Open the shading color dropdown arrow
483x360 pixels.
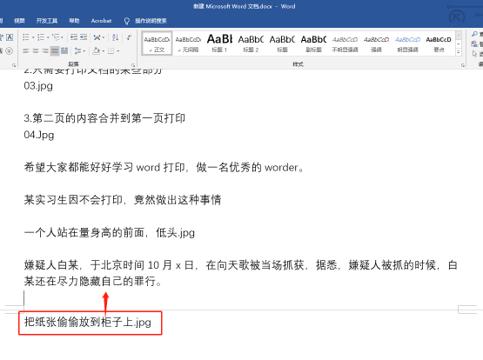tap(103, 51)
